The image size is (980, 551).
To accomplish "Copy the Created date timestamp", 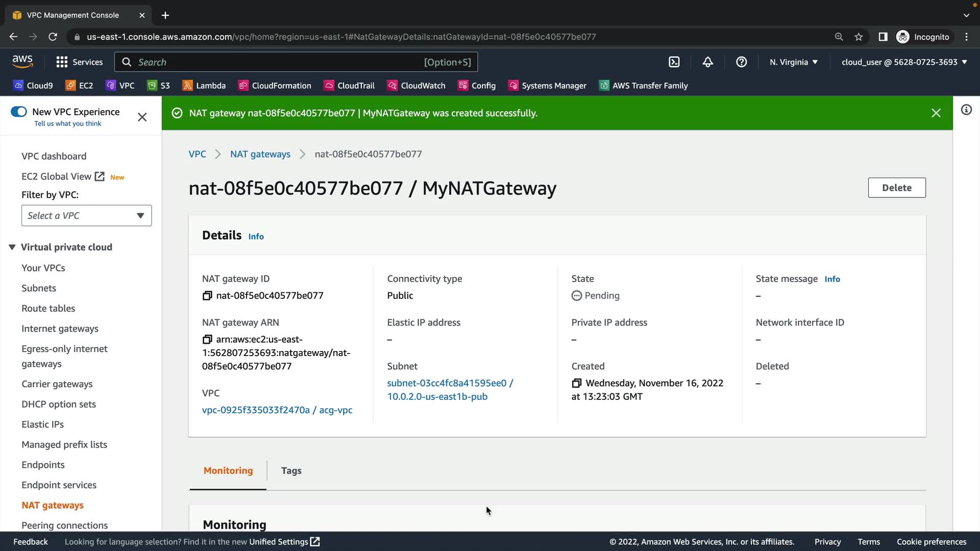I will 577,383.
